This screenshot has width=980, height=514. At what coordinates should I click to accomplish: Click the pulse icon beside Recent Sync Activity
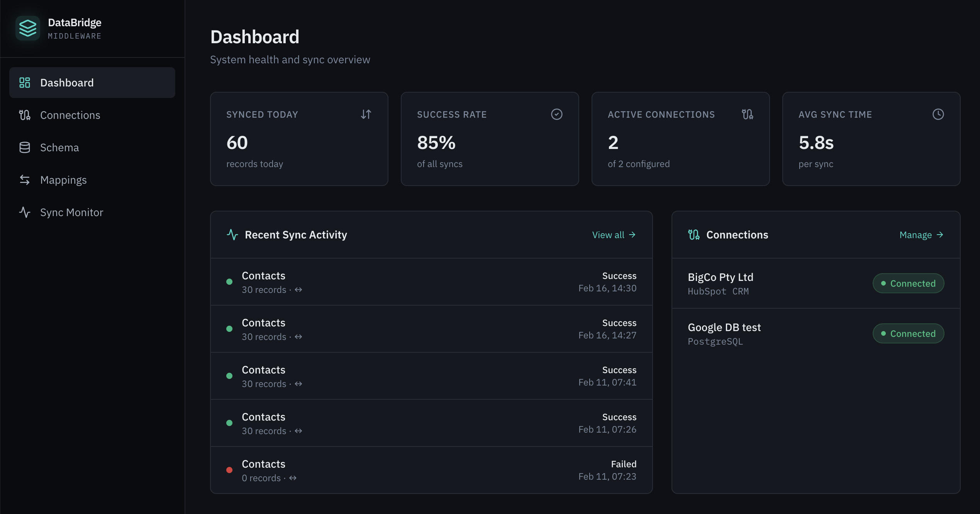pos(232,235)
